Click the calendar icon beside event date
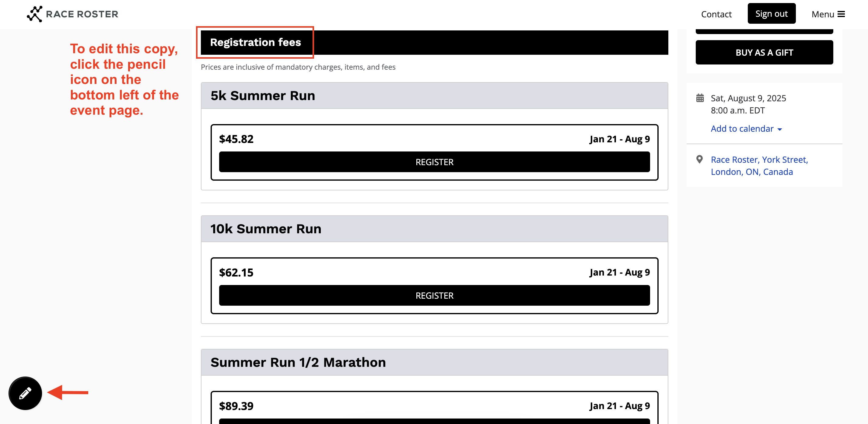This screenshot has height=424, width=868. 700,98
